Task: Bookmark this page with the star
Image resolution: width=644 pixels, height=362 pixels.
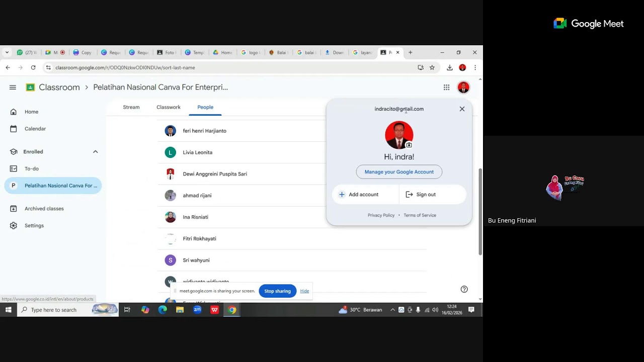Action: (432, 67)
